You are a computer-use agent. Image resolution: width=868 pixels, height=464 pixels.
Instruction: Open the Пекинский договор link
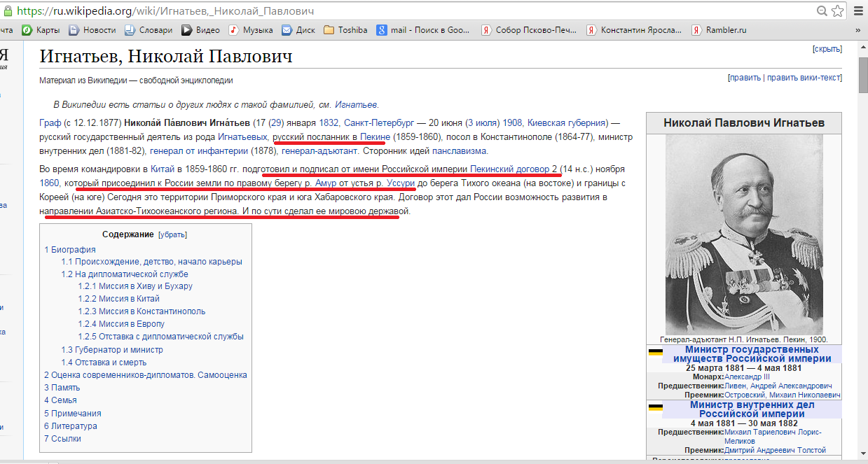[510, 169]
